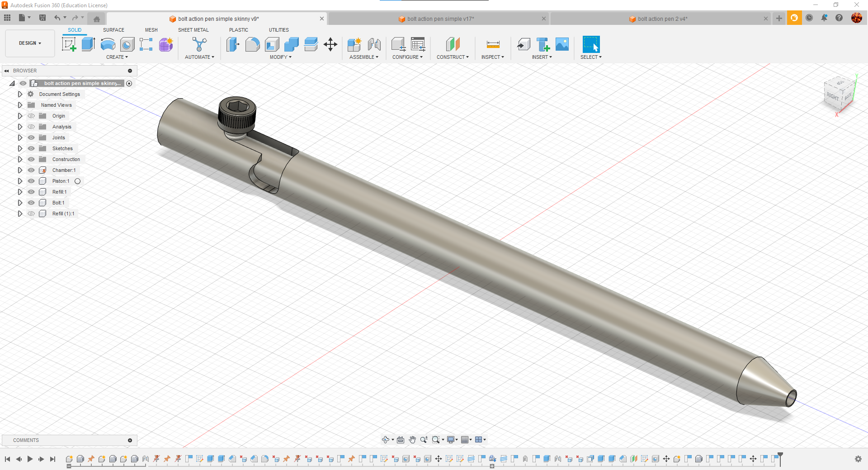Click the New Component icon
The height and width of the screenshot is (470, 868).
pos(354,44)
